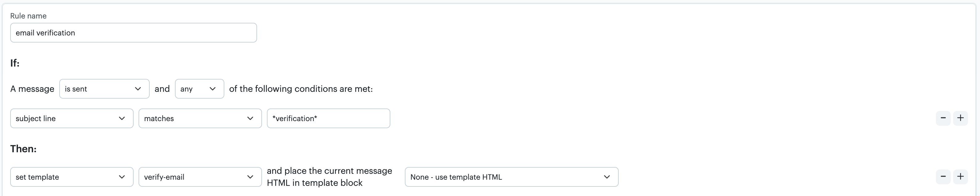
Task: Click the chevron on the 'verify-email' dropdown
Action: tap(250, 177)
